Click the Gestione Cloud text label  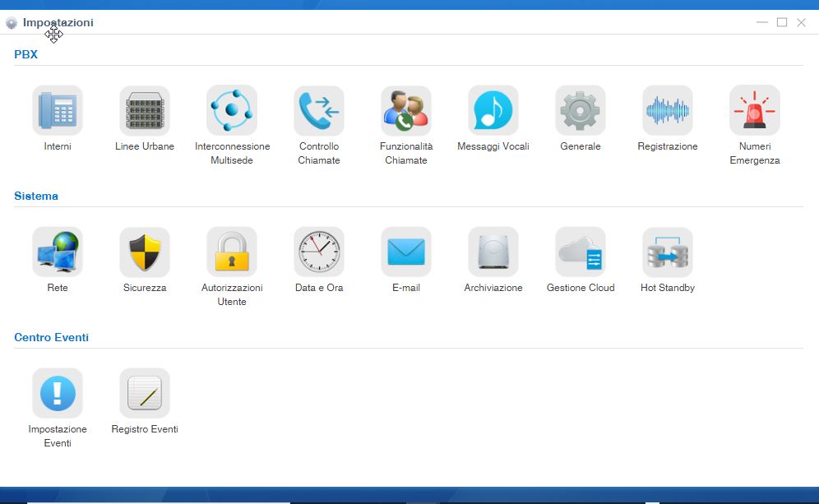pyautogui.click(x=581, y=288)
